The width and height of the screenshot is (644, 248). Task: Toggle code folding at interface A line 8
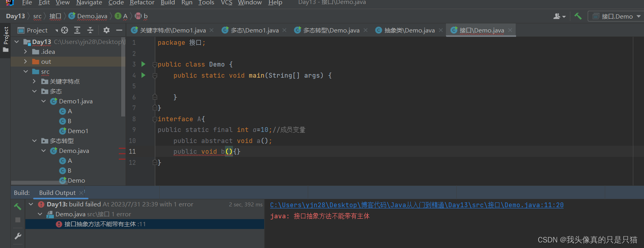click(155, 119)
